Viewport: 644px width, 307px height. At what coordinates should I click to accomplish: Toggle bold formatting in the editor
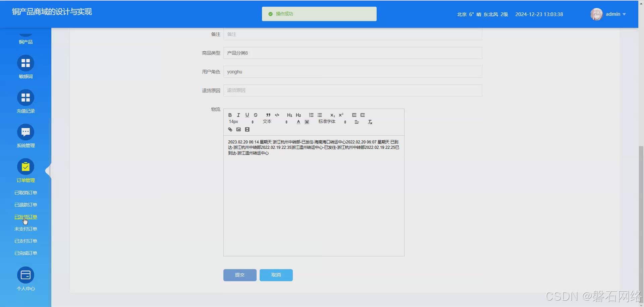[x=230, y=115]
